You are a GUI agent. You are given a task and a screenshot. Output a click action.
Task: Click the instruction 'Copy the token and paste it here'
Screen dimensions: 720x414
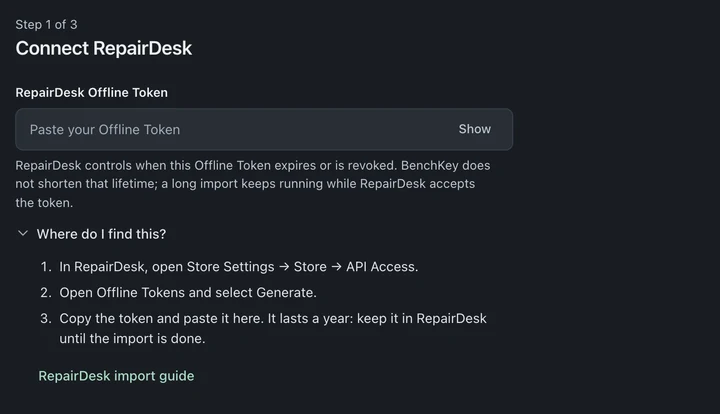273,328
